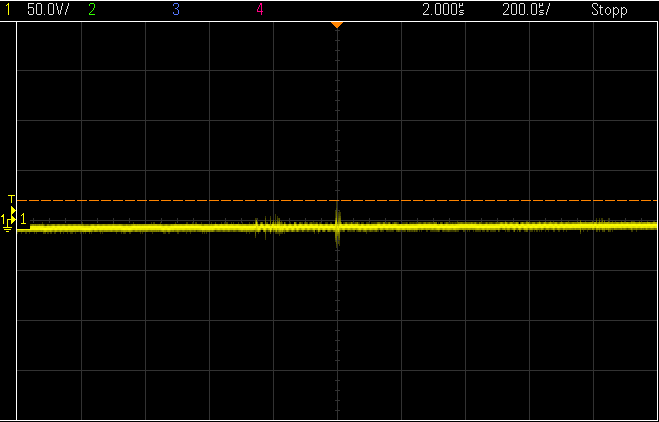Select channel 1 label in header
Screen dimensions: 659x422
[8, 10]
